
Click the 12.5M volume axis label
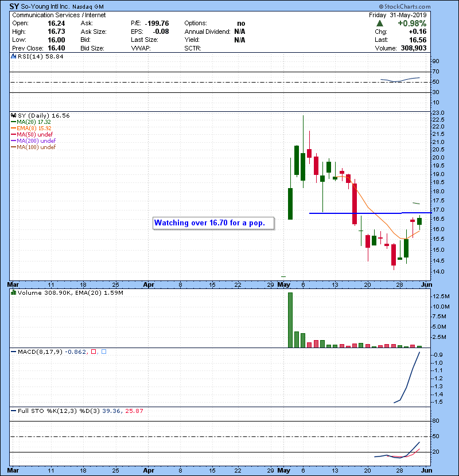(441, 296)
